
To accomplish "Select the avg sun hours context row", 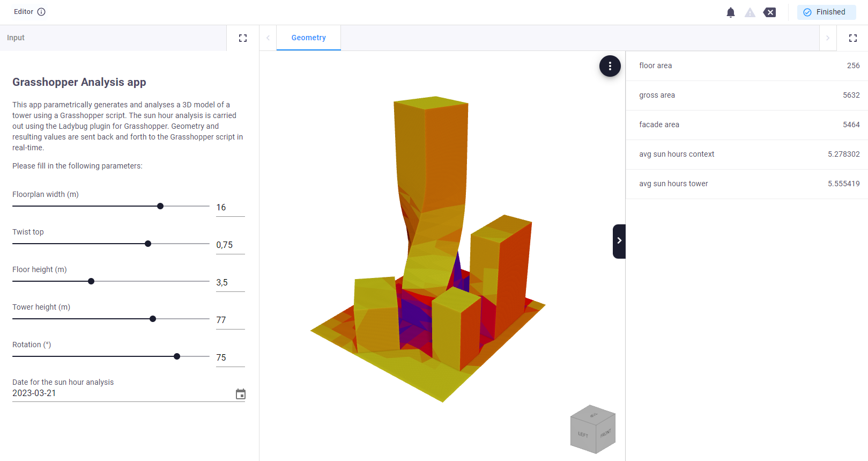I will (x=747, y=155).
